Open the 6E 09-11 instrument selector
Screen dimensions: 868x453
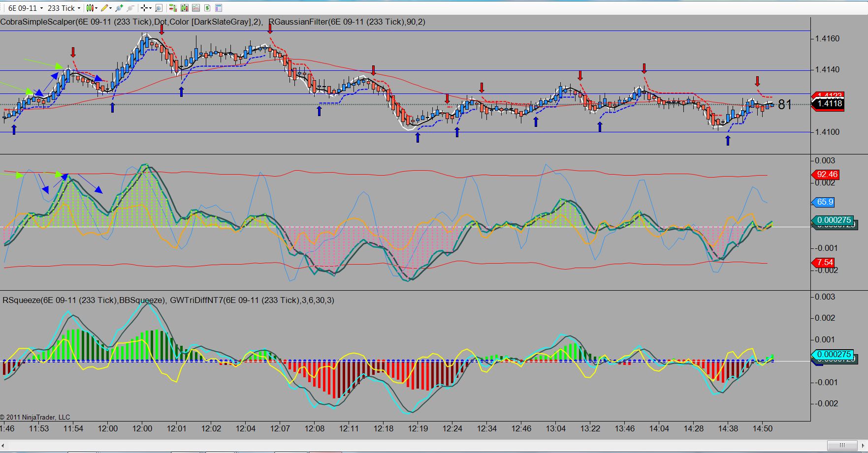point(26,8)
